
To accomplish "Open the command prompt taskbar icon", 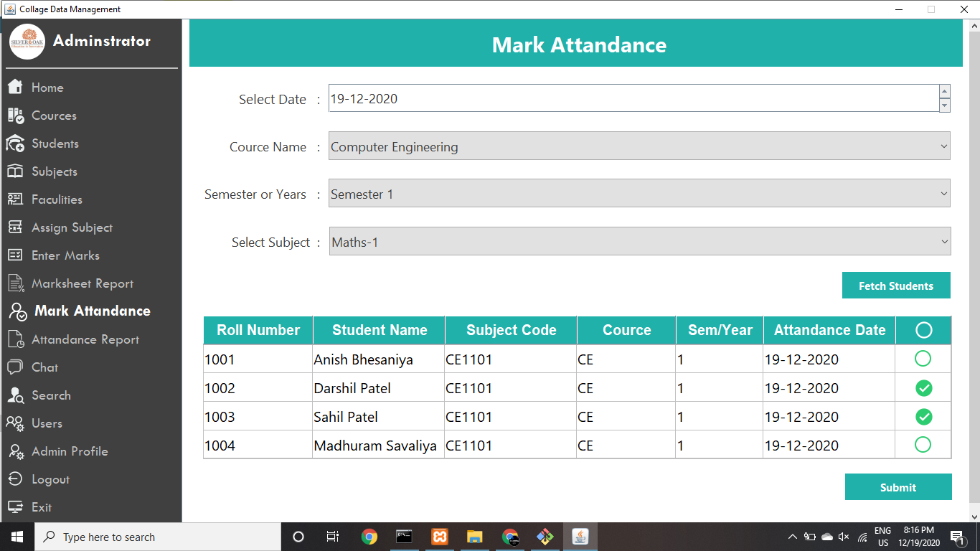I will tap(405, 537).
